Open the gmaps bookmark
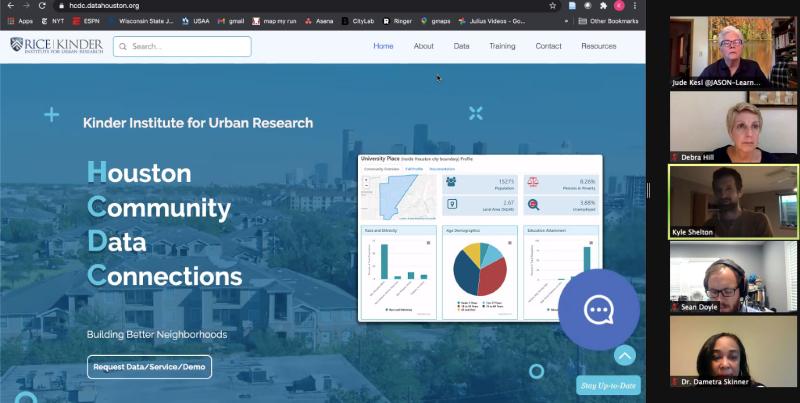 [x=435, y=21]
